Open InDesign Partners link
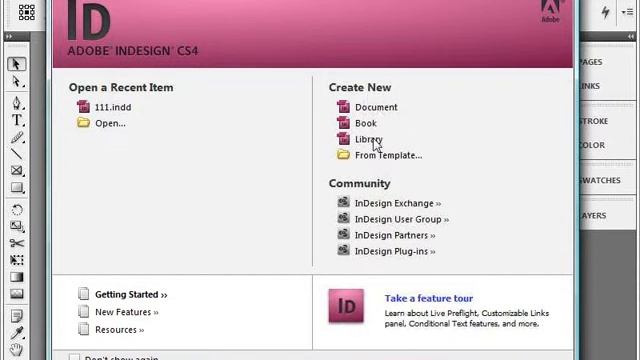 click(395, 236)
